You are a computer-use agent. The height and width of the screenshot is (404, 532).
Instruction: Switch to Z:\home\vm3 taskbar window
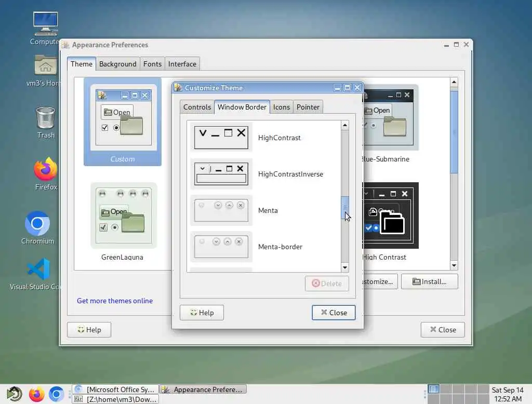115,399
